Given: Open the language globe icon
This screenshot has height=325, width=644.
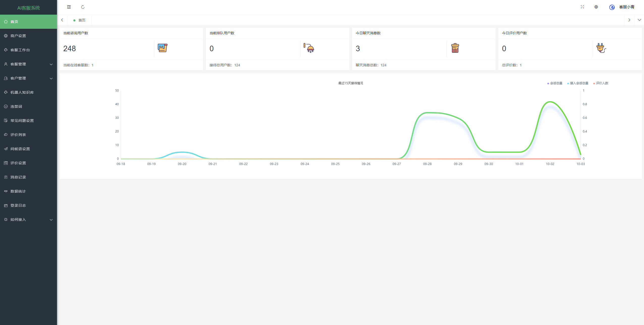Looking at the screenshot, I should tap(596, 7).
